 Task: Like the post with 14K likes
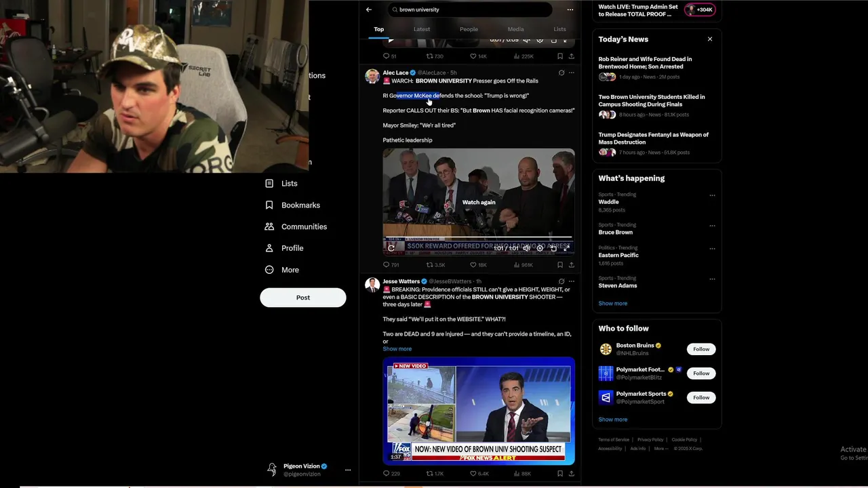478,56
